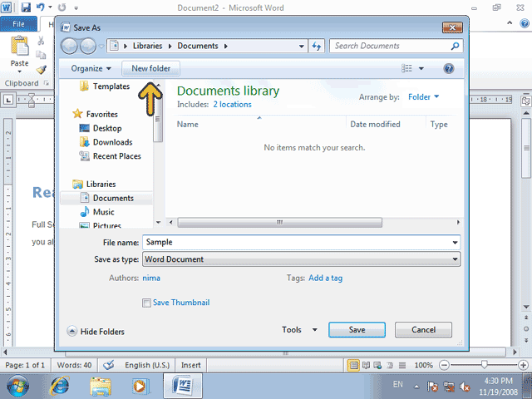Select Templates in the navigation pane
Screen dimensions: 532x399
(x=111, y=86)
